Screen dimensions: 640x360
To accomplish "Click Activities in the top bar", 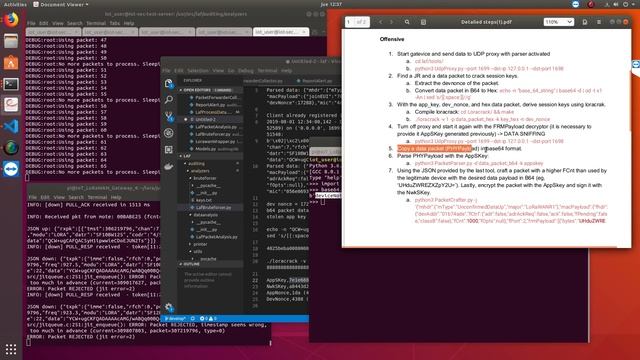I will point(15,4).
